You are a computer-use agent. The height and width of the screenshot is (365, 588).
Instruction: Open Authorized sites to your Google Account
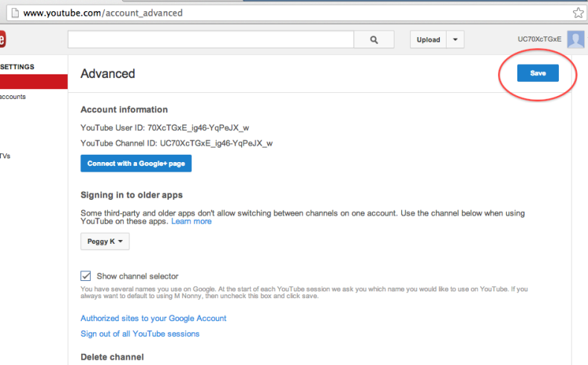point(153,318)
